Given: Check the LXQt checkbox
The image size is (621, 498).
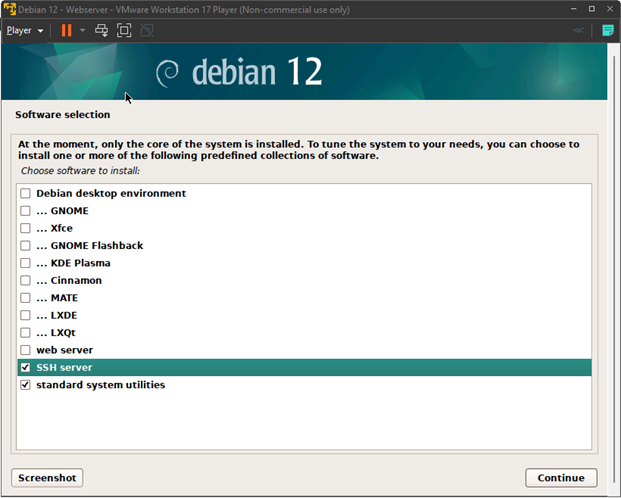Looking at the screenshot, I should (x=25, y=333).
